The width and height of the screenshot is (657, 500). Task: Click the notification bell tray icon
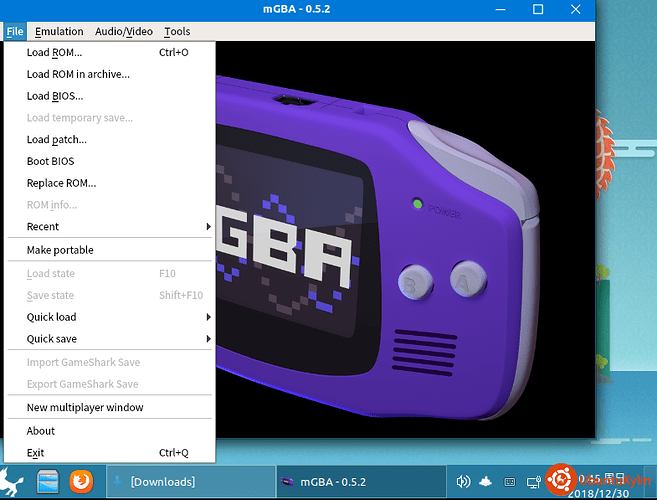pyautogui.click(x=486, y=482)
